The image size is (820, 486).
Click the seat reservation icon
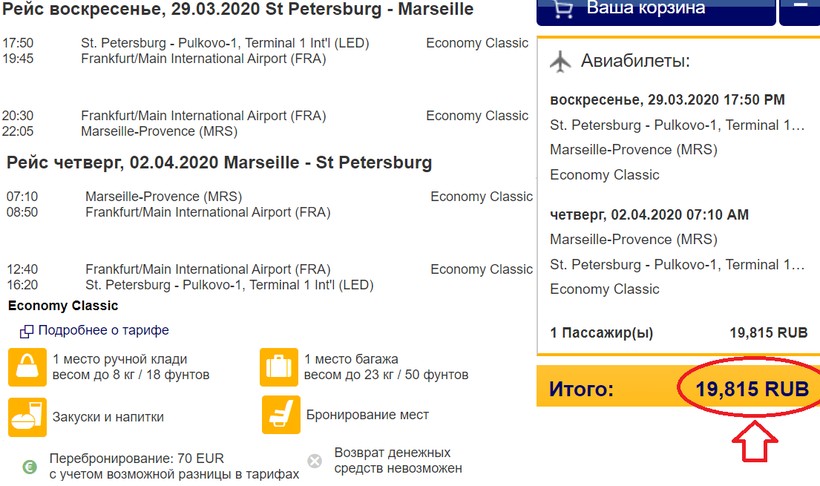pos(279,415)
